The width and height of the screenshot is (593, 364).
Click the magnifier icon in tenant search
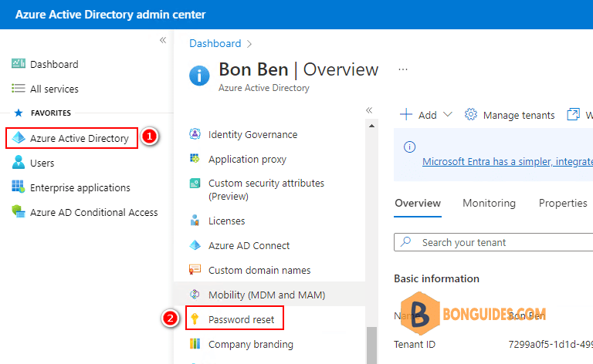tap(406, 241)
